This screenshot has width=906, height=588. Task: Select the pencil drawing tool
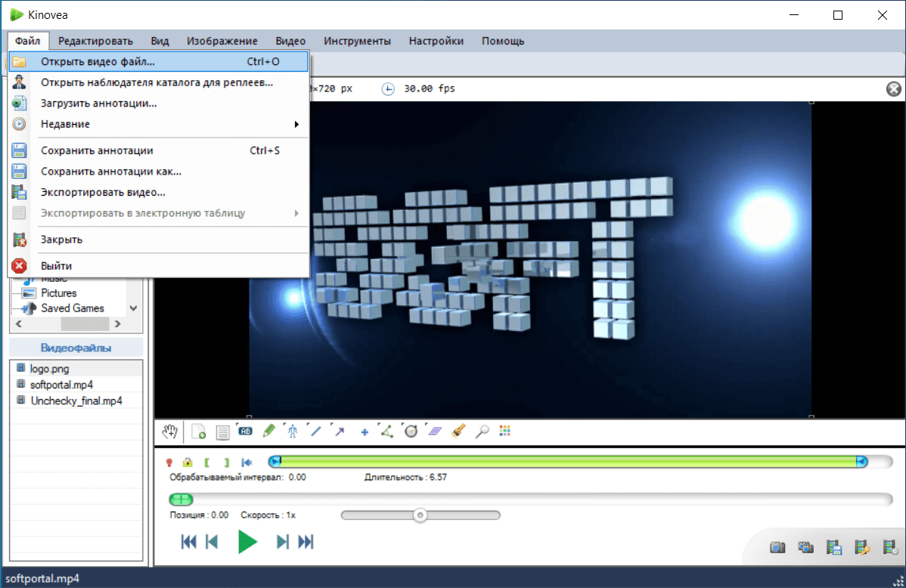268,432
